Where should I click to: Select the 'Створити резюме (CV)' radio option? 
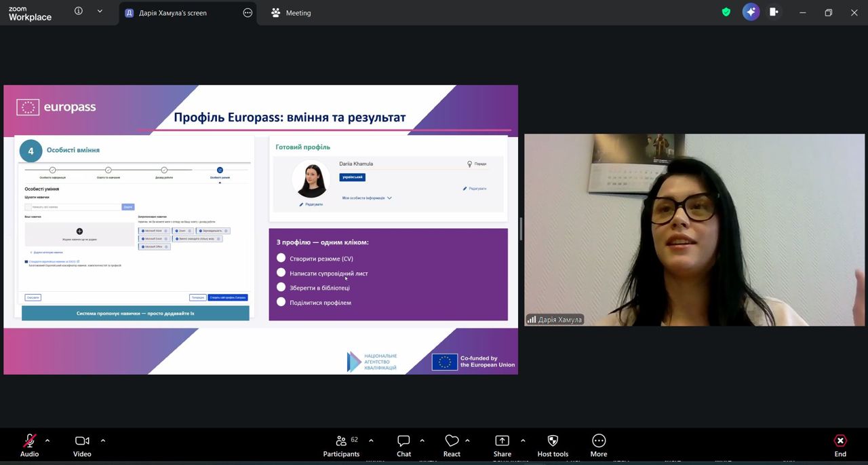tap(281, 258)
